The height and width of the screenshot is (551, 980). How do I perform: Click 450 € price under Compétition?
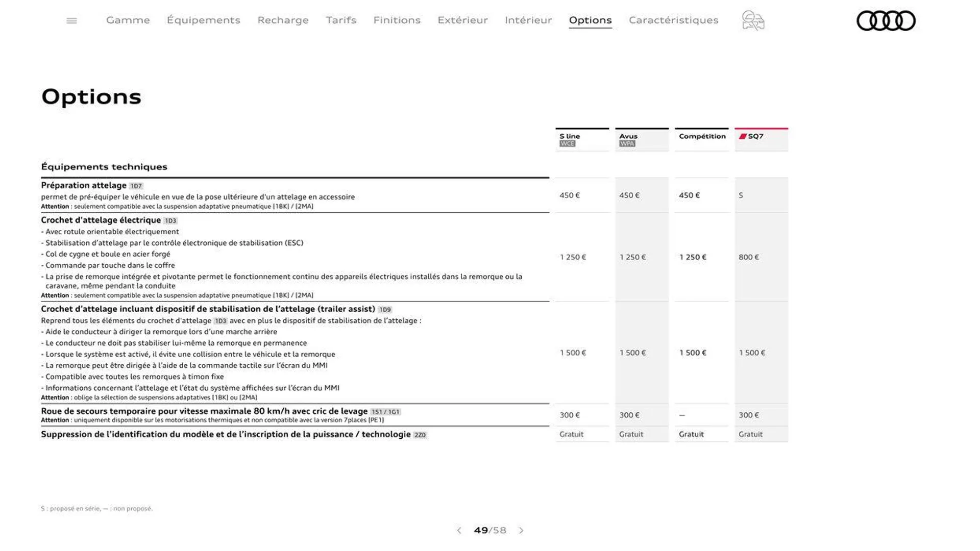coord(689,195)
